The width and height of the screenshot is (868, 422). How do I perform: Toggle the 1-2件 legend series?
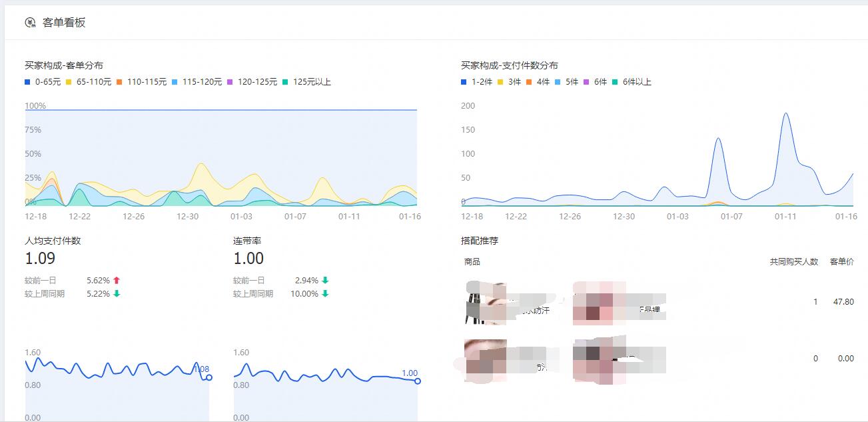[x=477, y=82]
